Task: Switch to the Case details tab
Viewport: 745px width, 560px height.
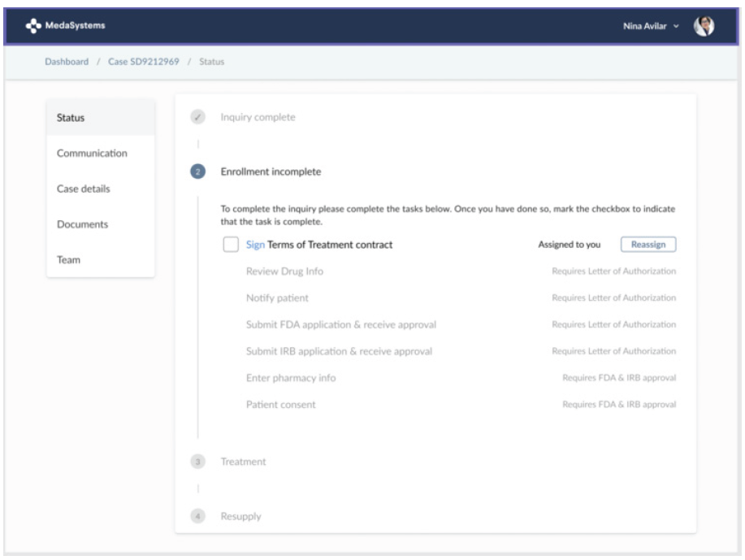Action: [83, 189]
